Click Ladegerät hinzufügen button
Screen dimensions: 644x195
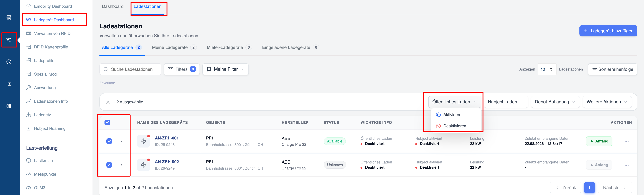pos(608,31)
